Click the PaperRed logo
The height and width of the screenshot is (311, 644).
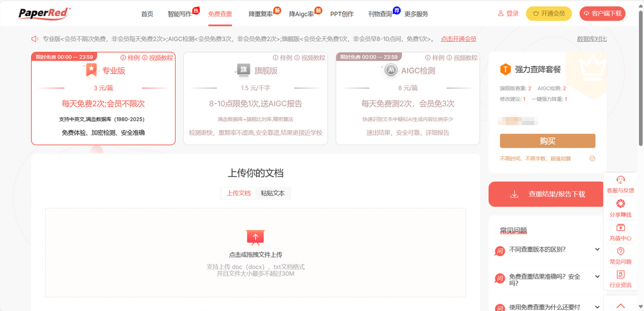(x=45, y=13)
